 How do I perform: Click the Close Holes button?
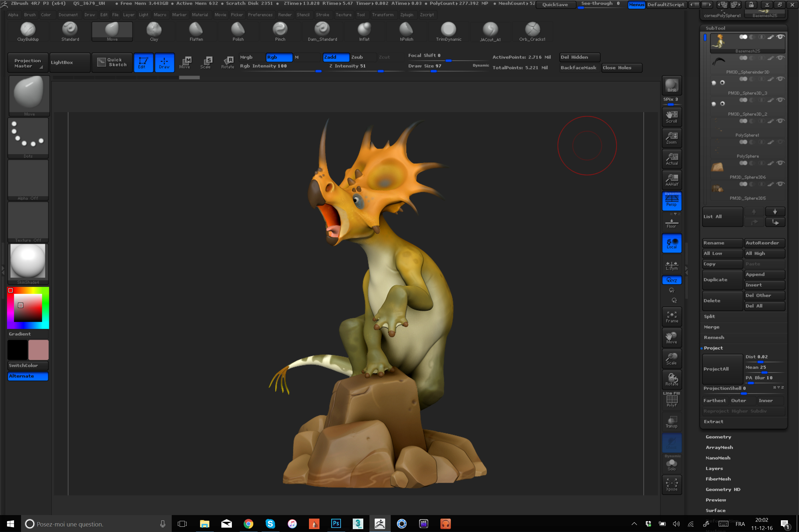click(x=621, y=67)
